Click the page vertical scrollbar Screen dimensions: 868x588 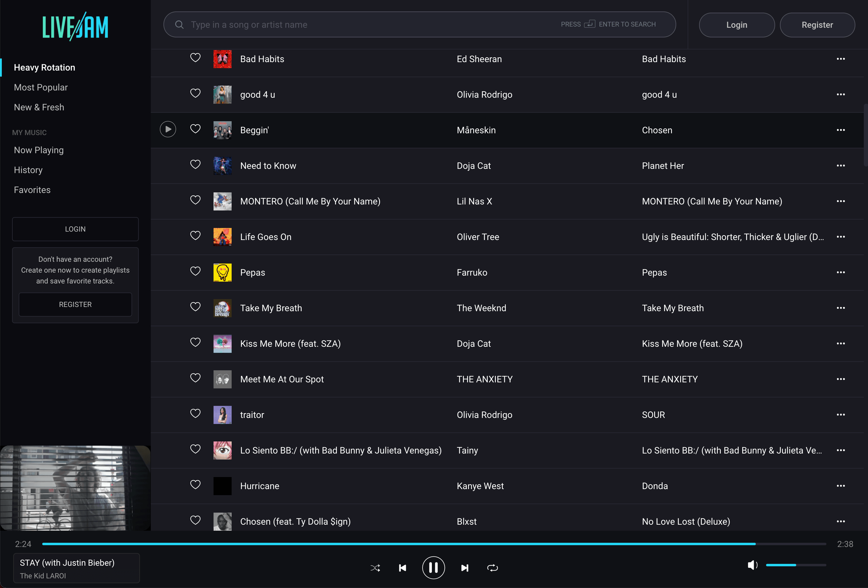click(x=865, y=135)
